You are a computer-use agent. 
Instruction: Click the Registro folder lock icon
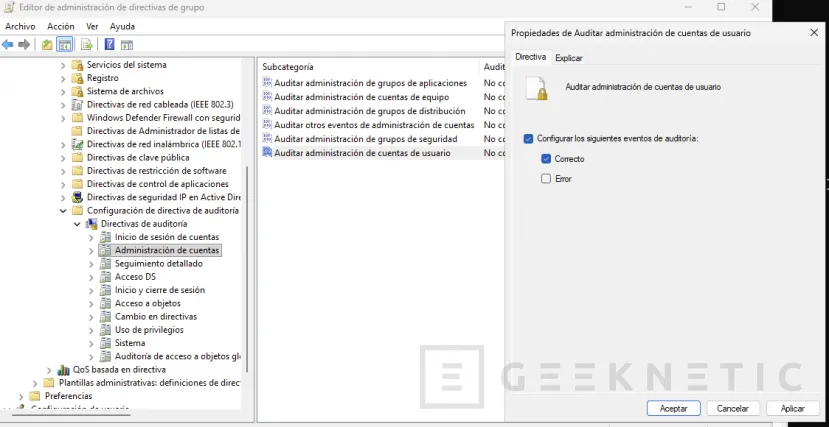pyautogui.click(x=78, y=78)
